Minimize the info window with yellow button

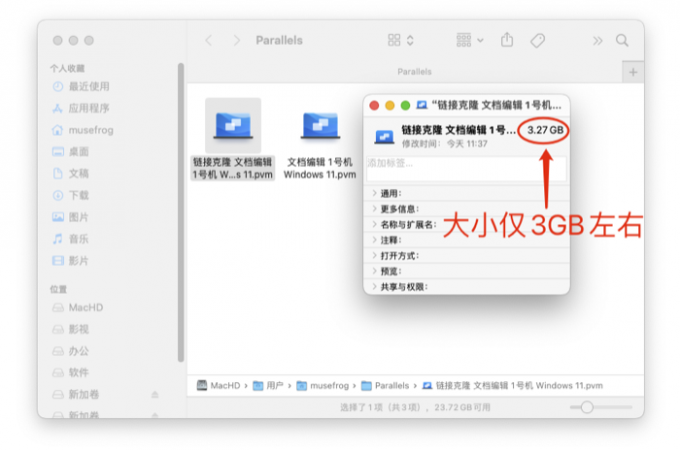click(390, 105)
